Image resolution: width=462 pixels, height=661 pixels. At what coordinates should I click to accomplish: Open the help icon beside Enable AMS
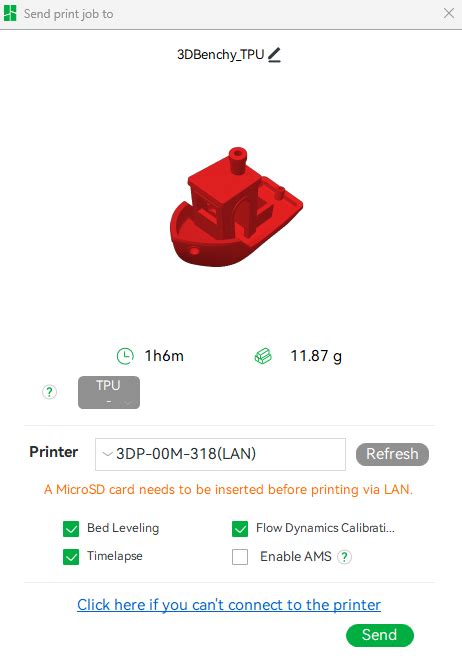pos(344,557)
